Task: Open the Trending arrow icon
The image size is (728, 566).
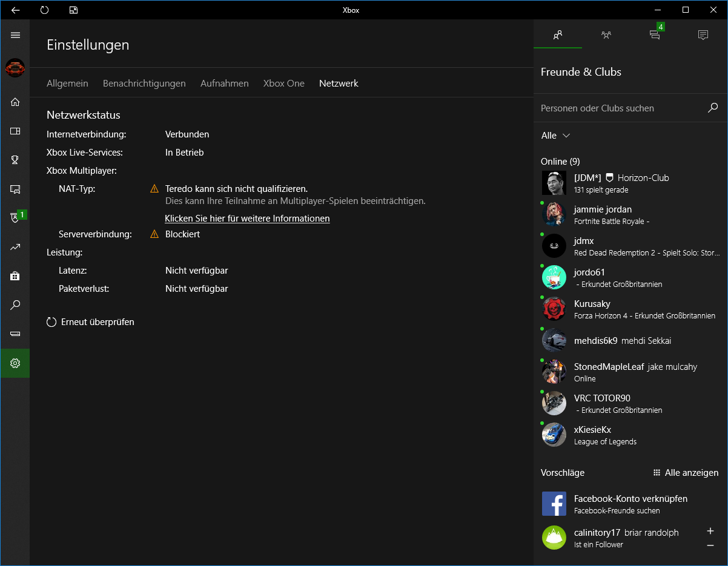Action: pos(15,247)
